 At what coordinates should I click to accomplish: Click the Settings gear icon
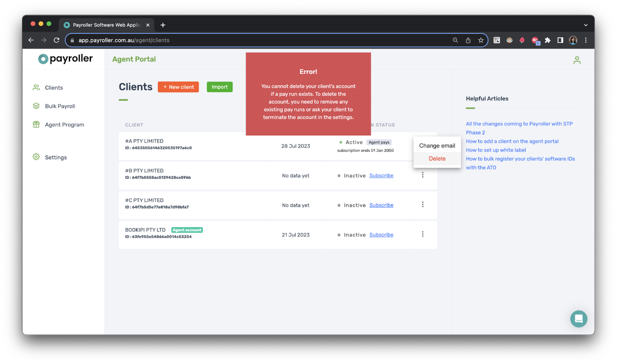click(36, 157)
